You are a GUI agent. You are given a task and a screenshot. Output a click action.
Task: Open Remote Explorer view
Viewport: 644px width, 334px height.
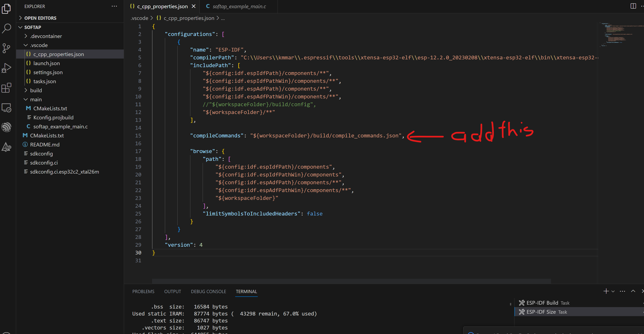[6, 108]
